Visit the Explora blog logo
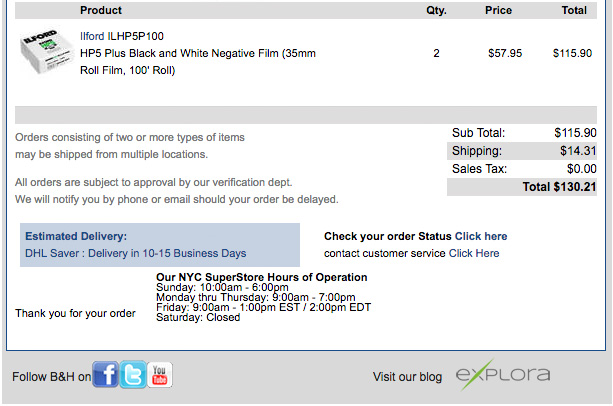 (503, 375)
